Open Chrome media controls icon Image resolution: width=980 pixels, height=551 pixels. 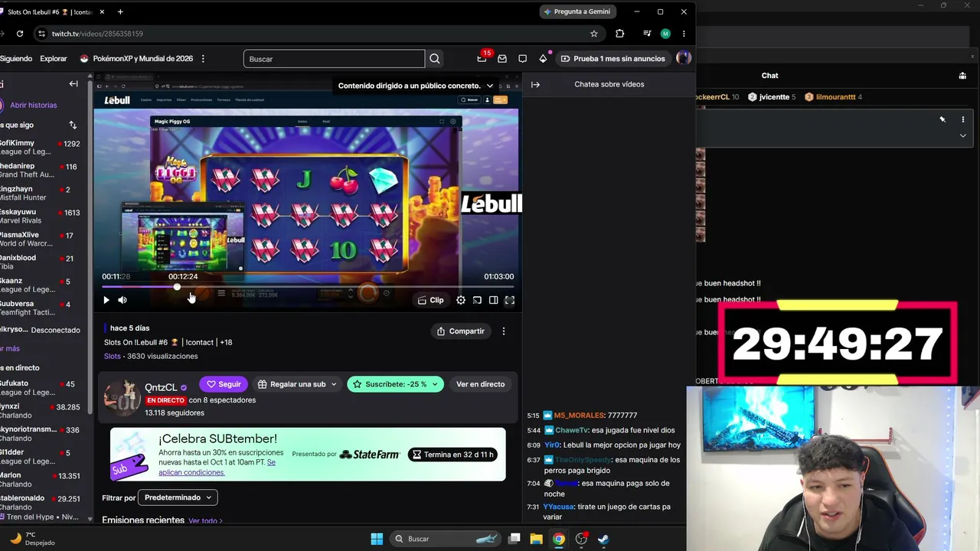[647, 34]
